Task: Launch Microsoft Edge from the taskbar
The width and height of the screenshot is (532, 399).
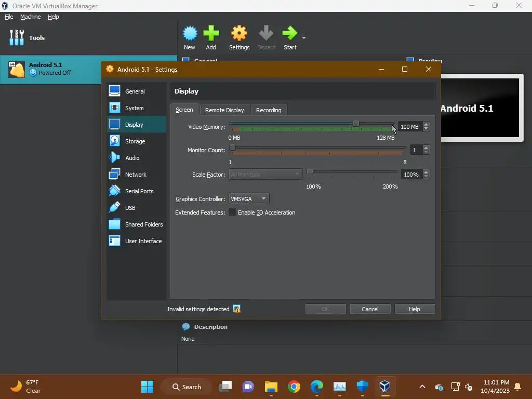Action: click(317, 387)
